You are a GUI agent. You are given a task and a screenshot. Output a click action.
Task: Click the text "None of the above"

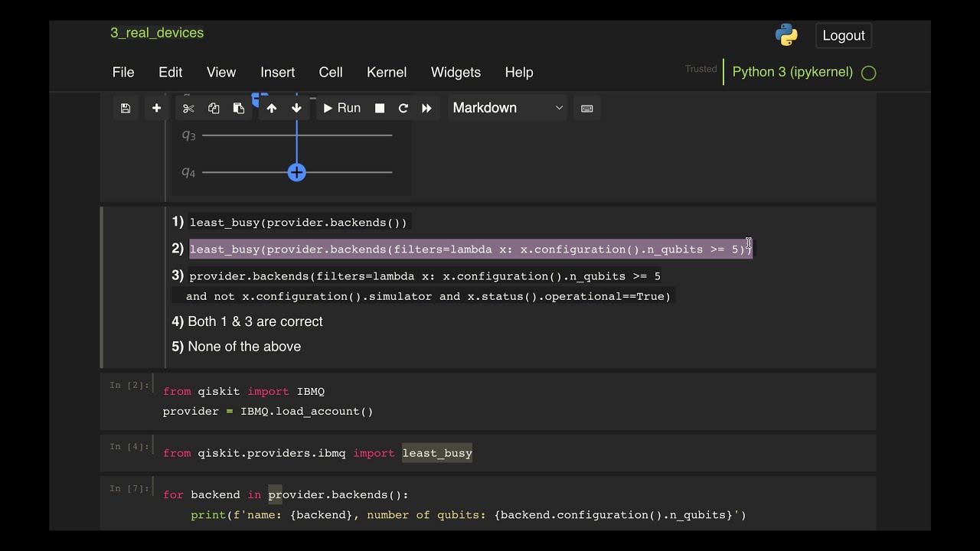point(244,347)
